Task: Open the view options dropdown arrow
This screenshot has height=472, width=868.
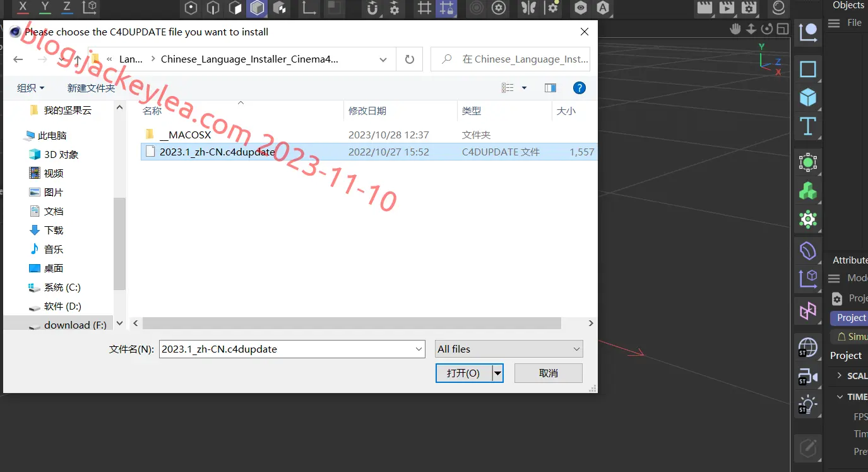Action: [524, 88]
